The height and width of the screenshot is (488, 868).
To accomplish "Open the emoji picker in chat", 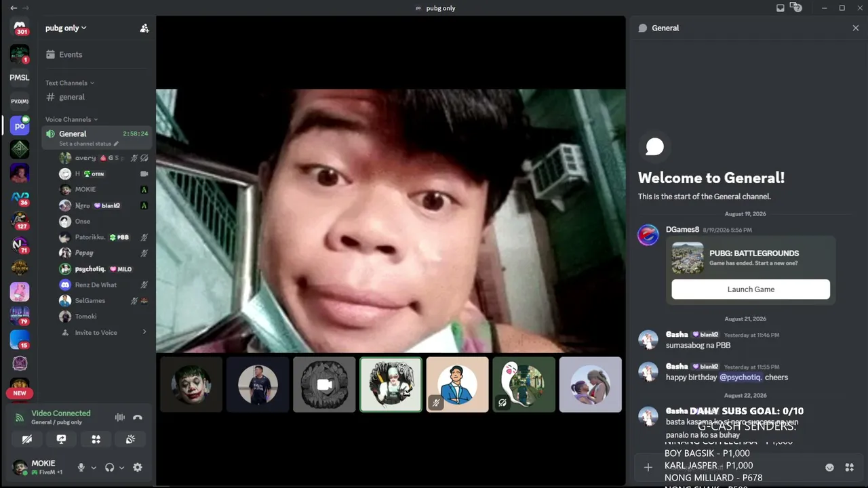I will click(x=829, y=467).
